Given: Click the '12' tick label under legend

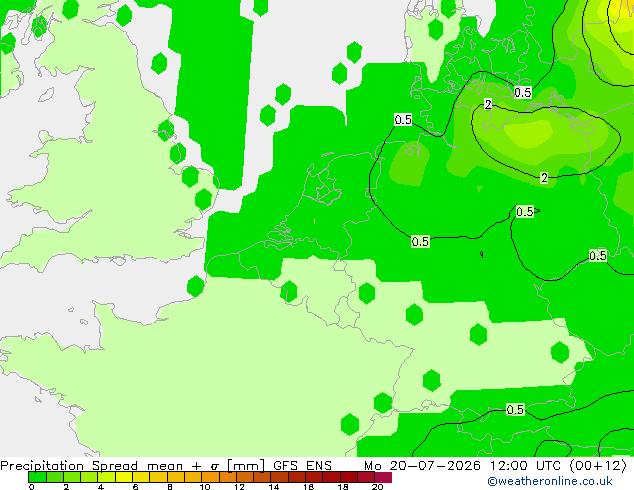Looking at the screenshot, I should 239,487.
